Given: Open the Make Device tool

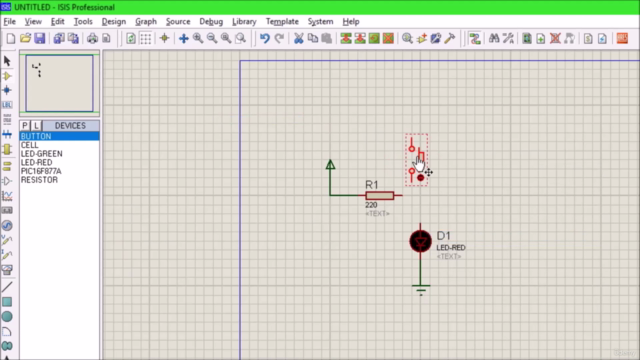Looking at the screenshot, I should tap(422, 38).
